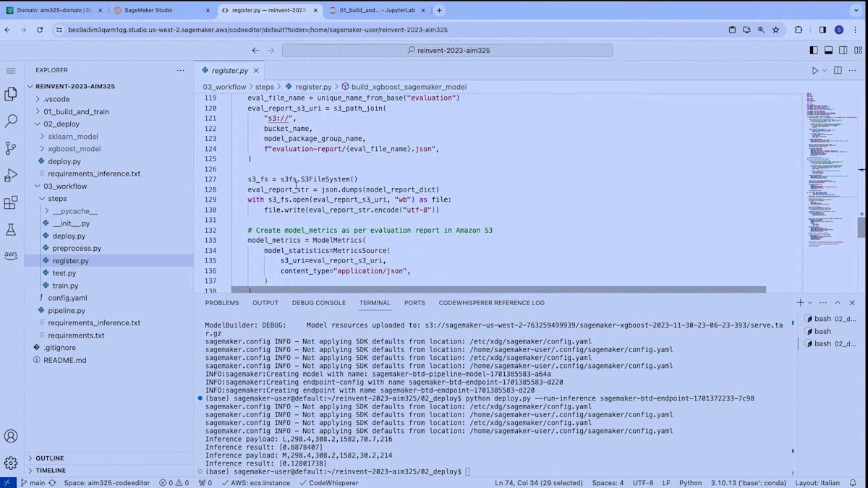Open the run button dropdown arrow

point(825,70)
